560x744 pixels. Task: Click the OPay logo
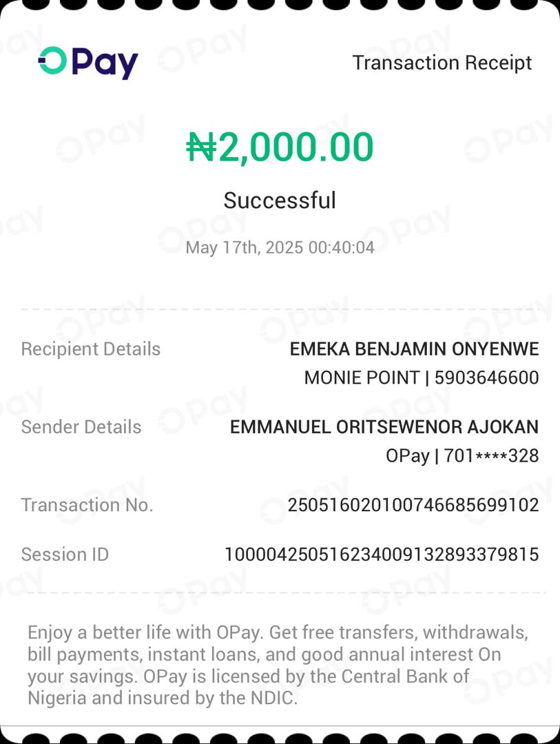click(x=88, y=63)
